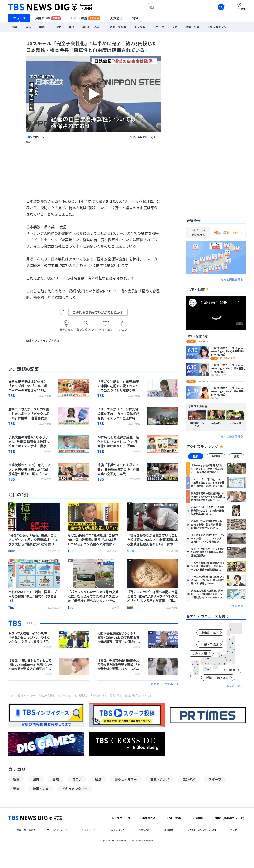Click 地震・災害 category pill at bottom
This screenshot has width=254, height=868.
[41, 789]
